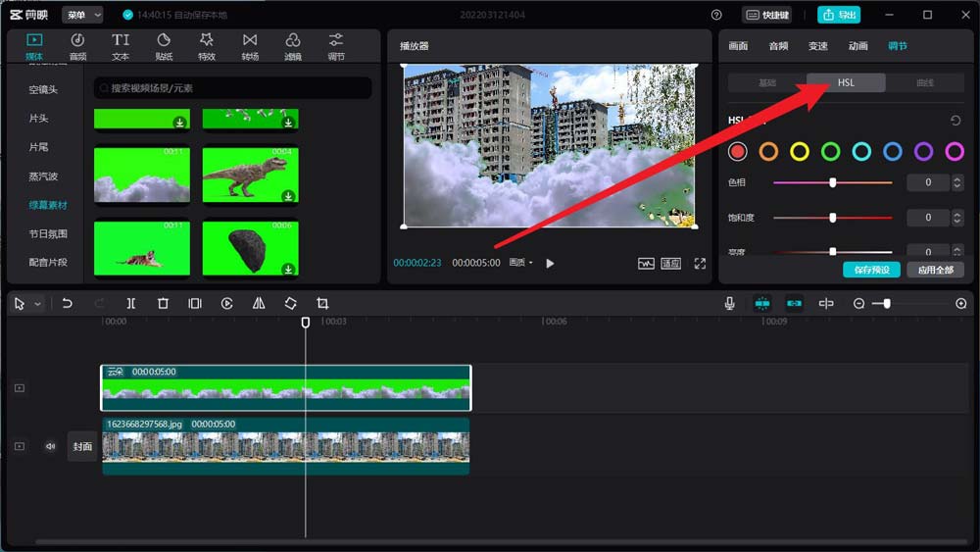Viewport: 980px width, 552px height.
Task: Switch to the HSL tab
Action: [846, 82]
